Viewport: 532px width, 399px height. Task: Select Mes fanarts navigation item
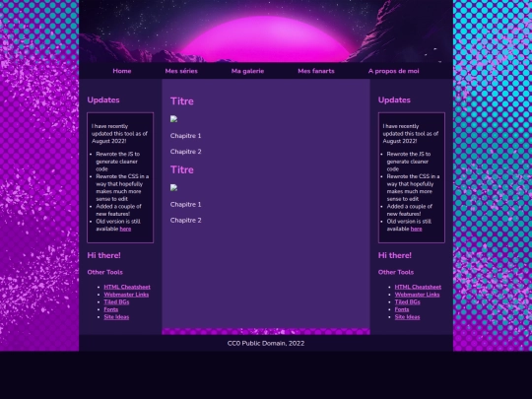[316, 71]
